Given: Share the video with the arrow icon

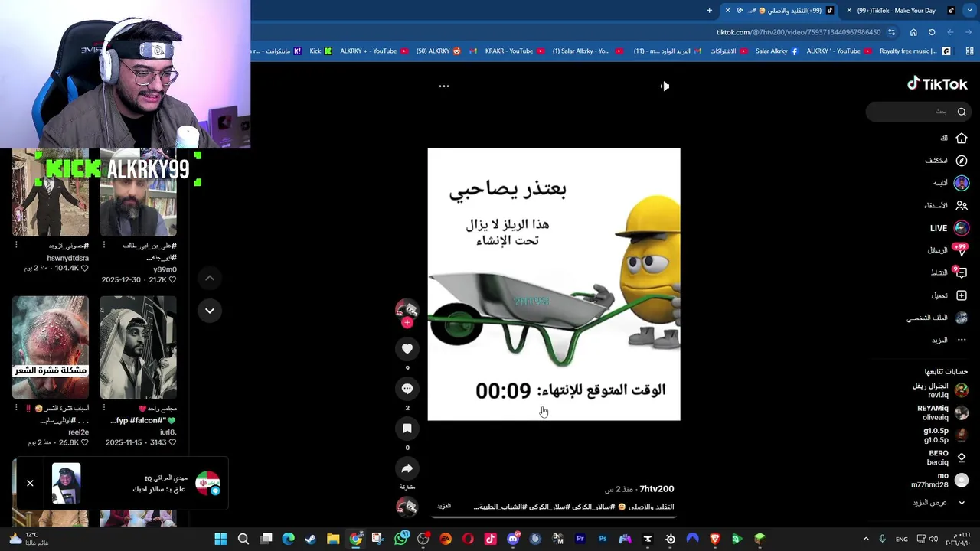Looking at the screenshot, I should tap(407, 468).
